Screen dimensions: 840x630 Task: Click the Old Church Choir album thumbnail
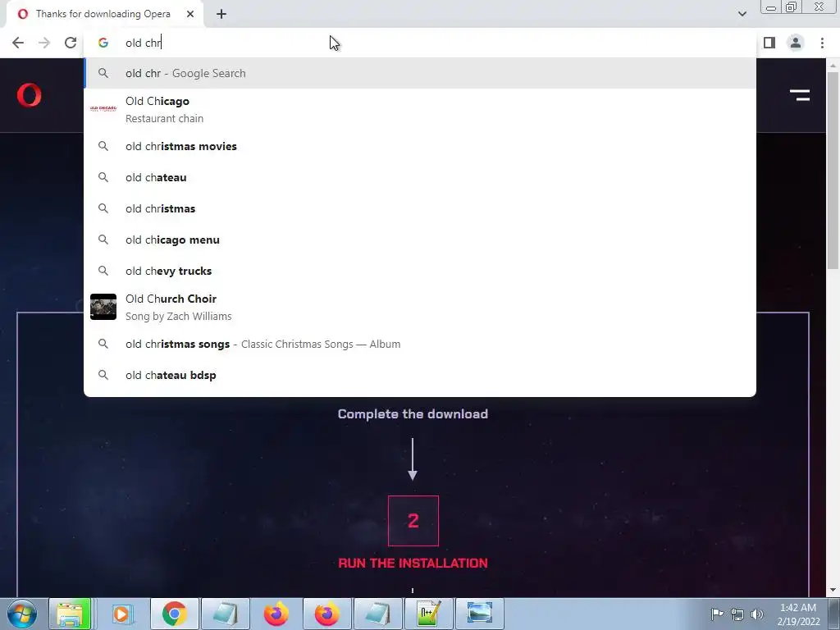click(103, 307)
